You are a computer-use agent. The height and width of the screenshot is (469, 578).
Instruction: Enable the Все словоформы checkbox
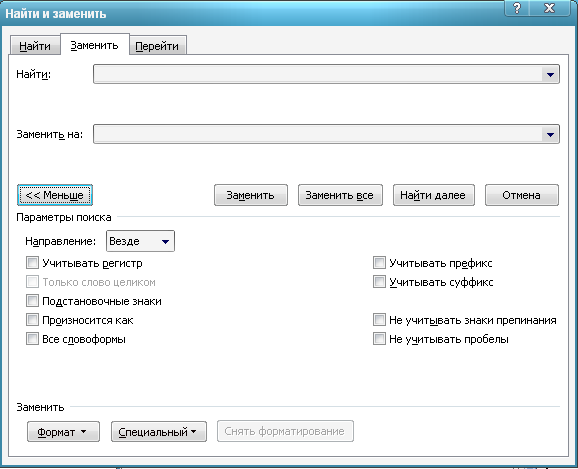32,338
